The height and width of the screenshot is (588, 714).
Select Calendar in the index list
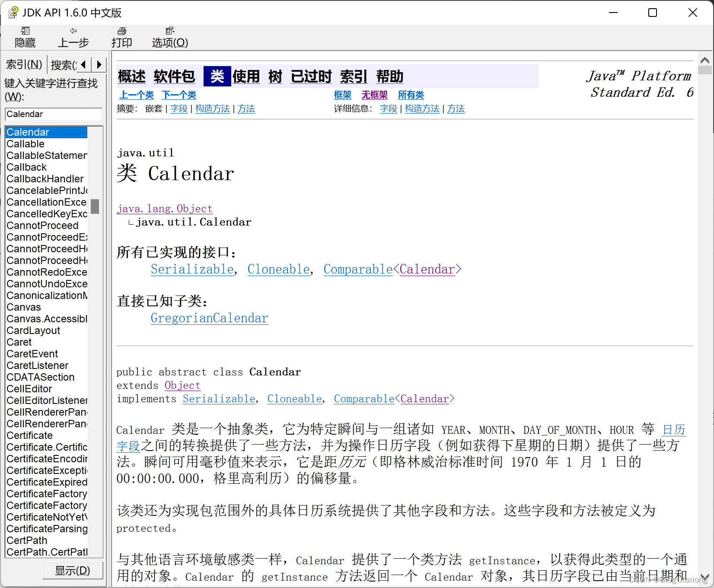[x=46, y=132]
